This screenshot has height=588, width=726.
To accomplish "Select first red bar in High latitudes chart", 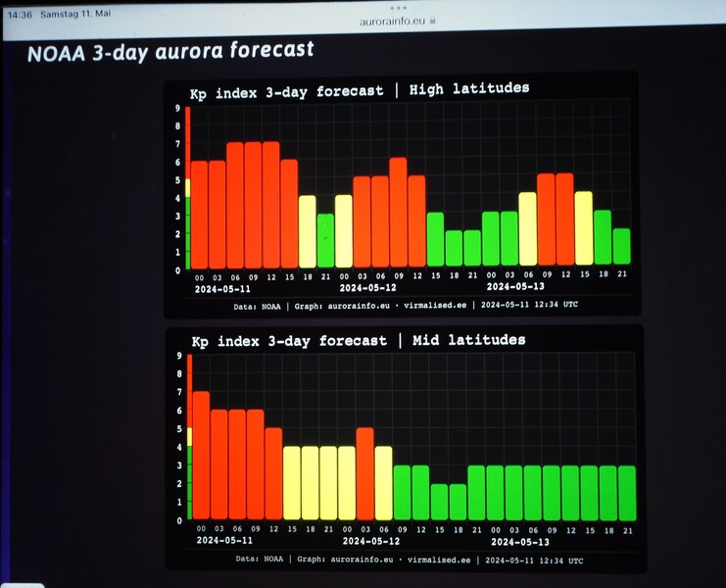I will [x=199, y=214].
